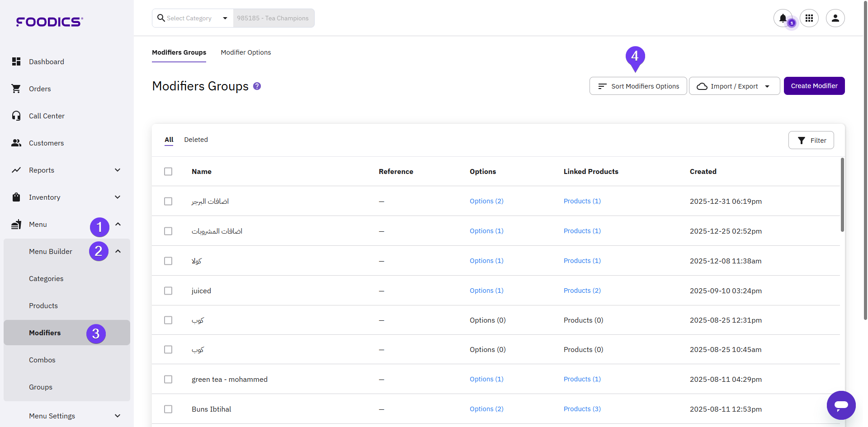This screenshot has height=427, width=868.
Task: Open the Select Category dropdown
Action: pyautogui.click(x=193, y=18)
